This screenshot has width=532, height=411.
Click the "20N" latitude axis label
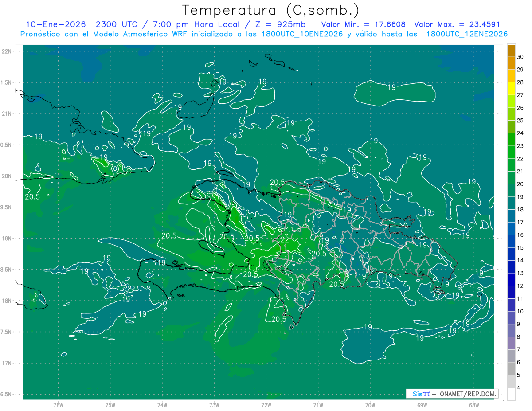(x=7, y=176)
